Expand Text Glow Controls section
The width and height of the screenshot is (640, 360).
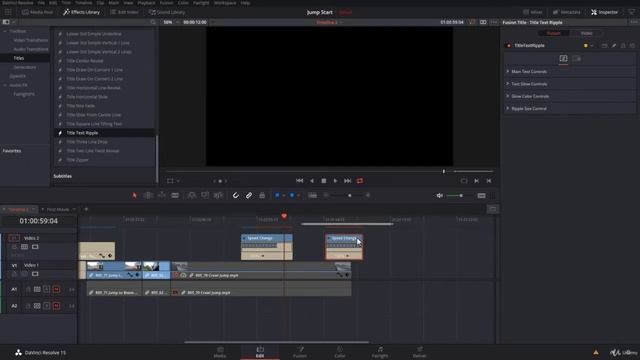point(508,84)
